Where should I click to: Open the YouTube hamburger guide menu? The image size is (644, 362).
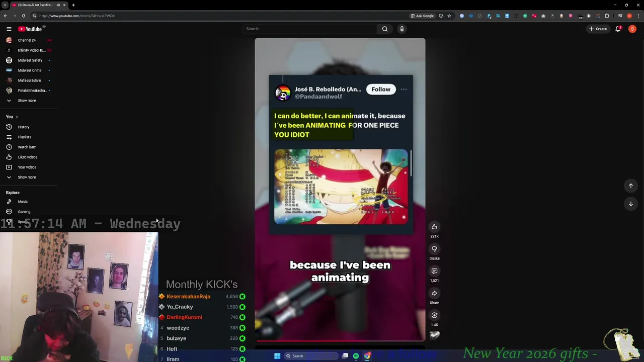tap(9, 29)
